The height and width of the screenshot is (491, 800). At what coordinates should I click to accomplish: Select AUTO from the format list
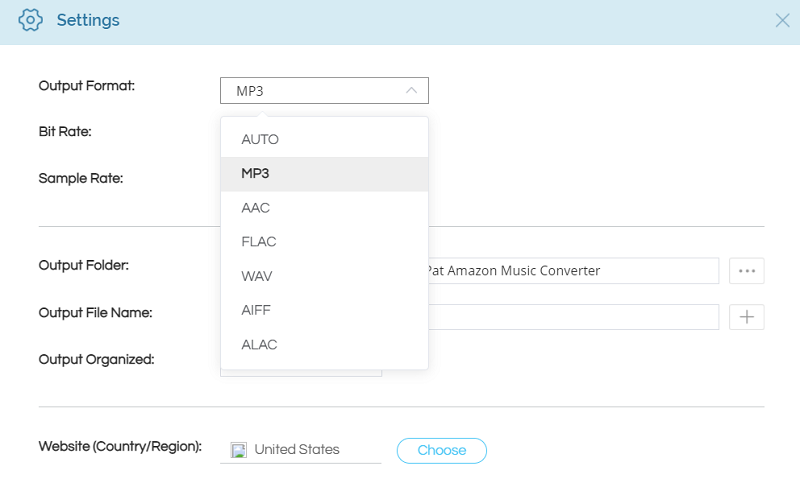pos(260,140)
